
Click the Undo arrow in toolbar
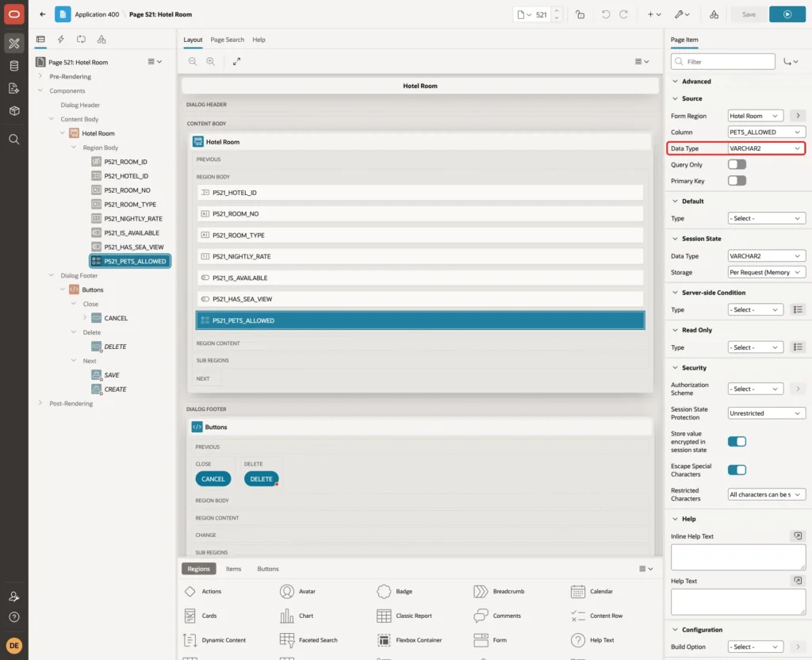pyautogui.click(x=605, y=14)
